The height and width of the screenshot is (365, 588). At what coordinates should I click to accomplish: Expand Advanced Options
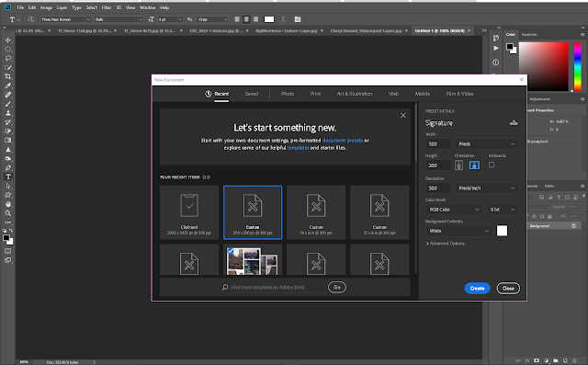click(x=445, y=244)
